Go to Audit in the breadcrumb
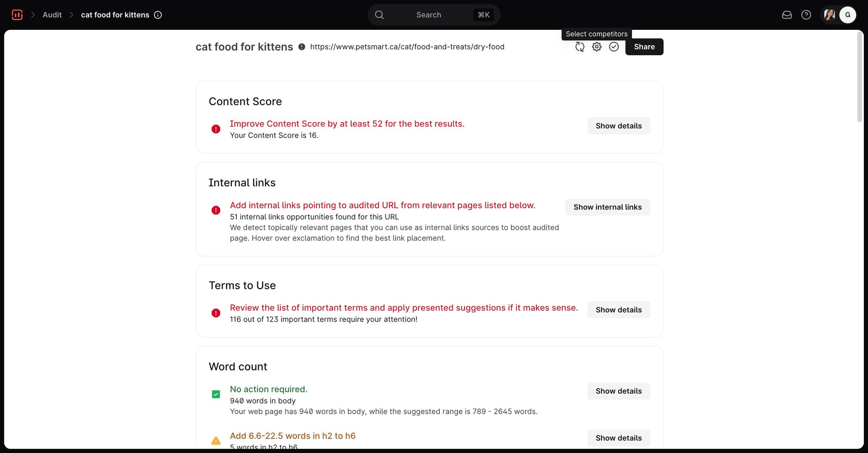This screenshot has width=868, height=453. click(52, 15)
